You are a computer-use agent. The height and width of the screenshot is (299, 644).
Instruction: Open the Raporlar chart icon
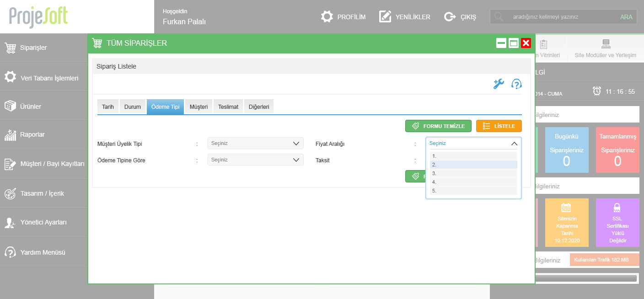tap(10, 135)
